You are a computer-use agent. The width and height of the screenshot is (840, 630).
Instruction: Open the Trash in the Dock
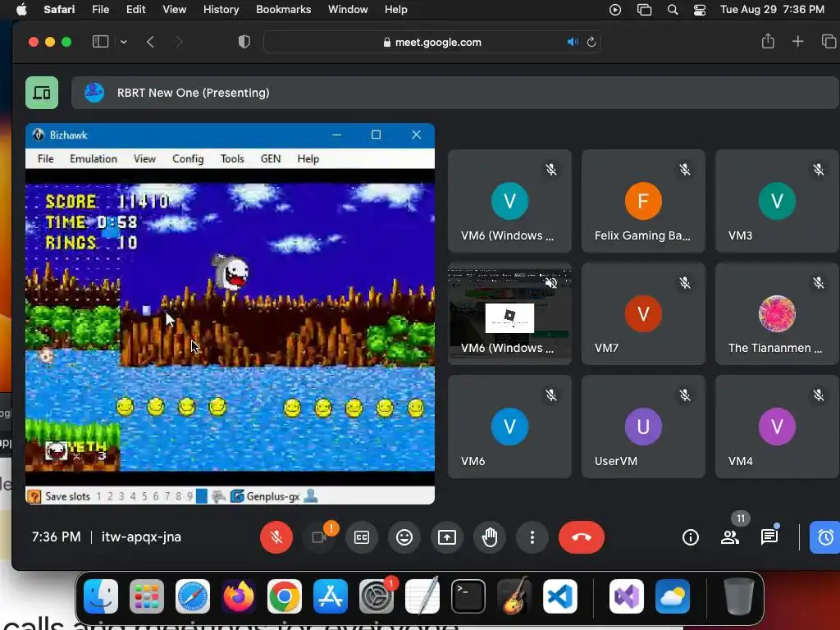[739, 596]
